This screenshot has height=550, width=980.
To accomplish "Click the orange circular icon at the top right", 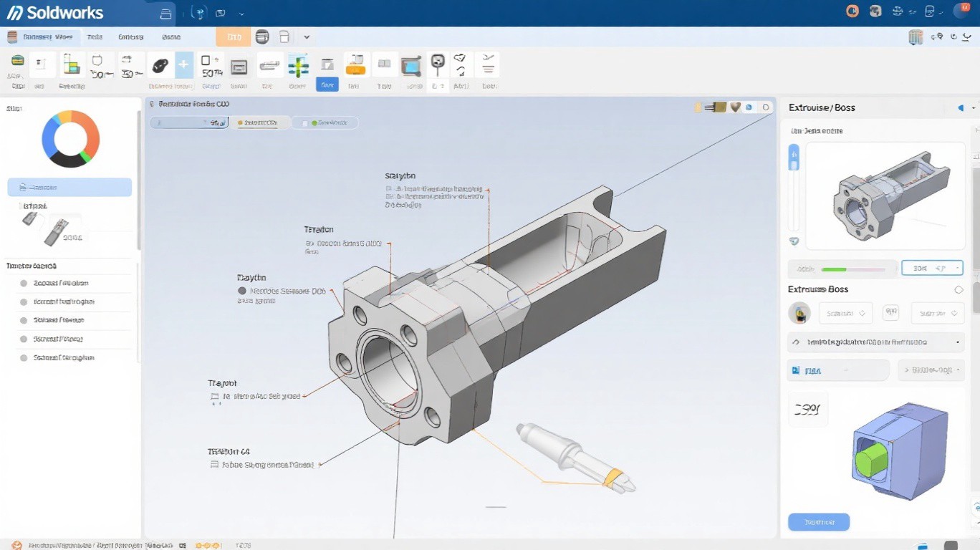I will 852,11.
